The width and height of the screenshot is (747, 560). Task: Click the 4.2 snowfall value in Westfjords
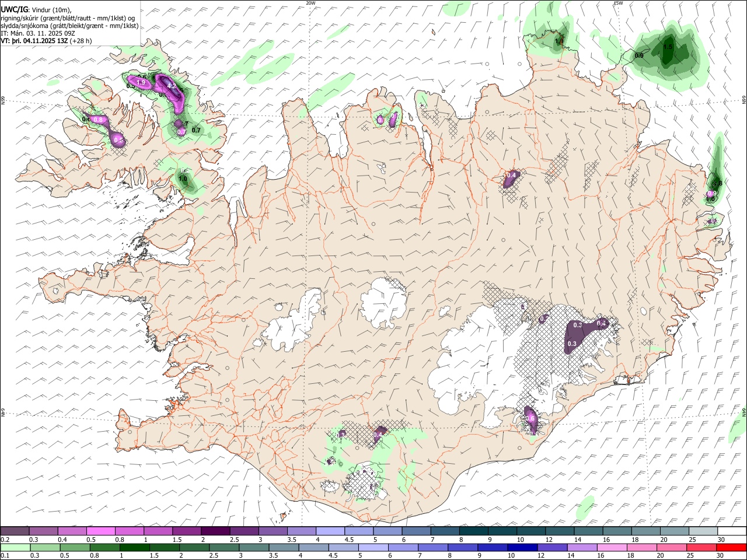[x=172, y=86]
